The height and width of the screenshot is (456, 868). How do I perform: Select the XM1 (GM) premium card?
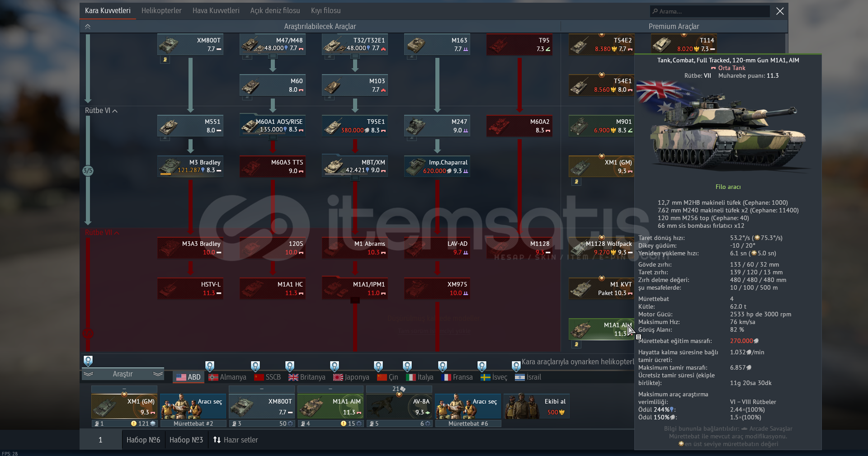click(602, 166)
